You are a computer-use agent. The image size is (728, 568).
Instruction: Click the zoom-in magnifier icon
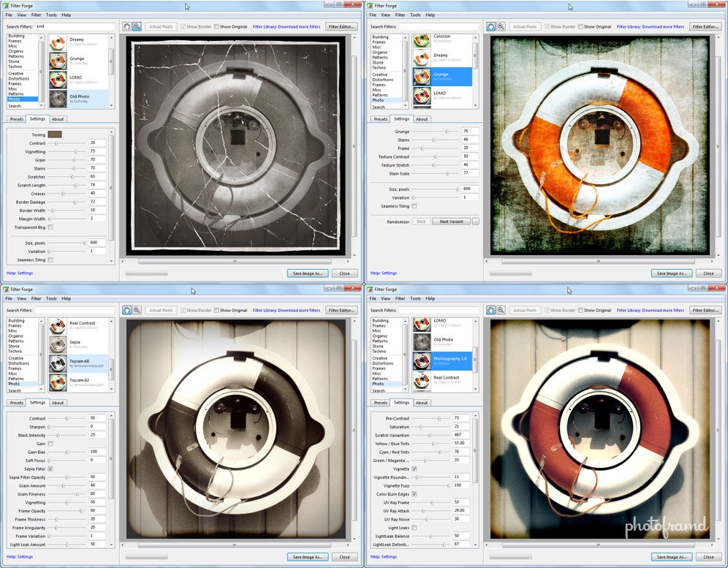tap(138, 26)
